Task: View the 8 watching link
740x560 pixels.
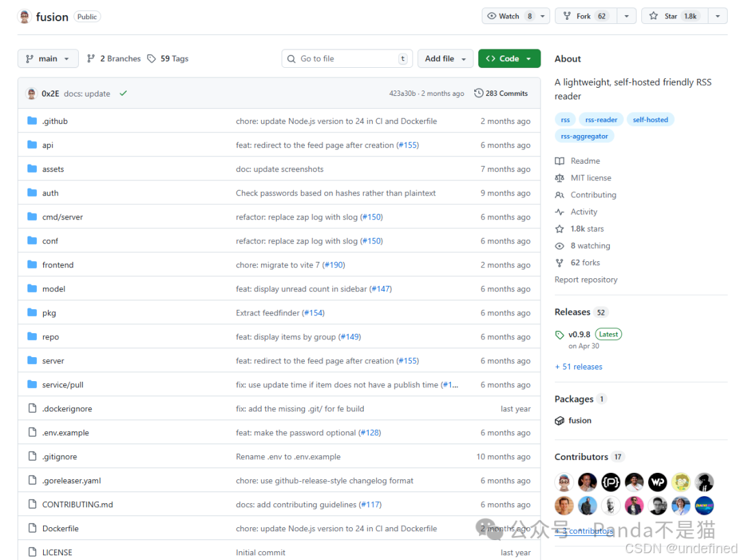Action: [x=583, y=246]
